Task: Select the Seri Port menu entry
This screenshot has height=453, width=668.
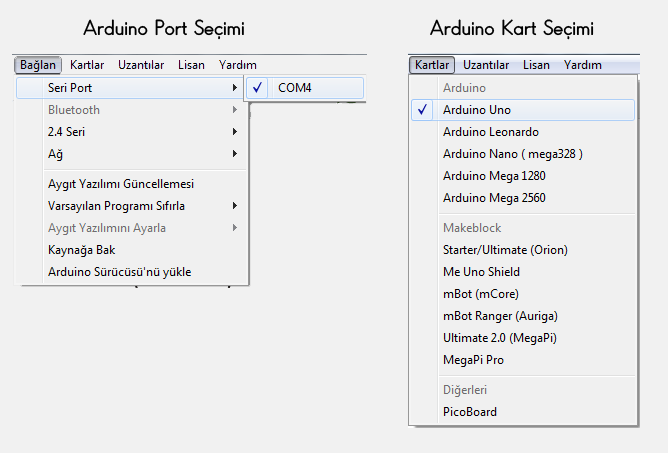Action: pyautogui.click(x=130, y=88)
